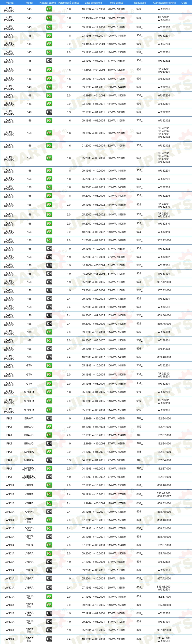The width and height of the screenshot is (192, 644).
Task: Click petrol icon in KAPPA SW 129kW row
Action: [49, 528]
